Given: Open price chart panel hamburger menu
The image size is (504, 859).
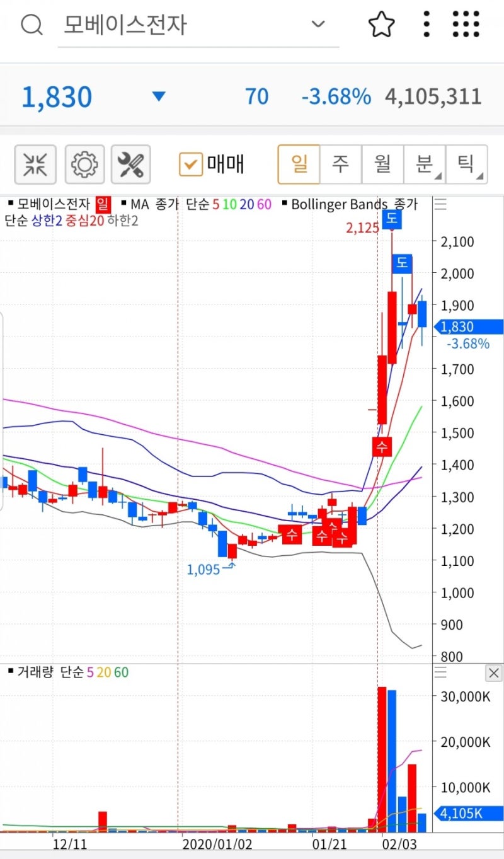Looking at the screenshot, I should point(440,204).
